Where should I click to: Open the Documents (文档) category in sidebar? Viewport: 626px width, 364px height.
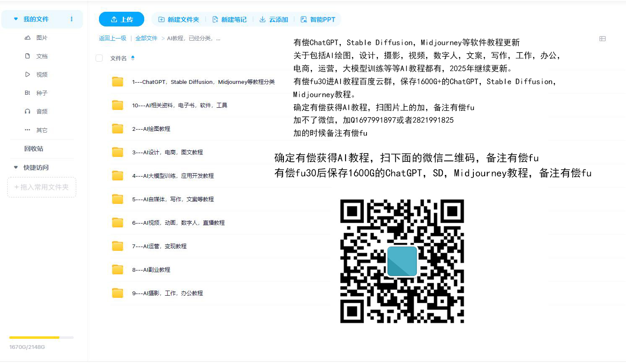click(x=42, y=56)
